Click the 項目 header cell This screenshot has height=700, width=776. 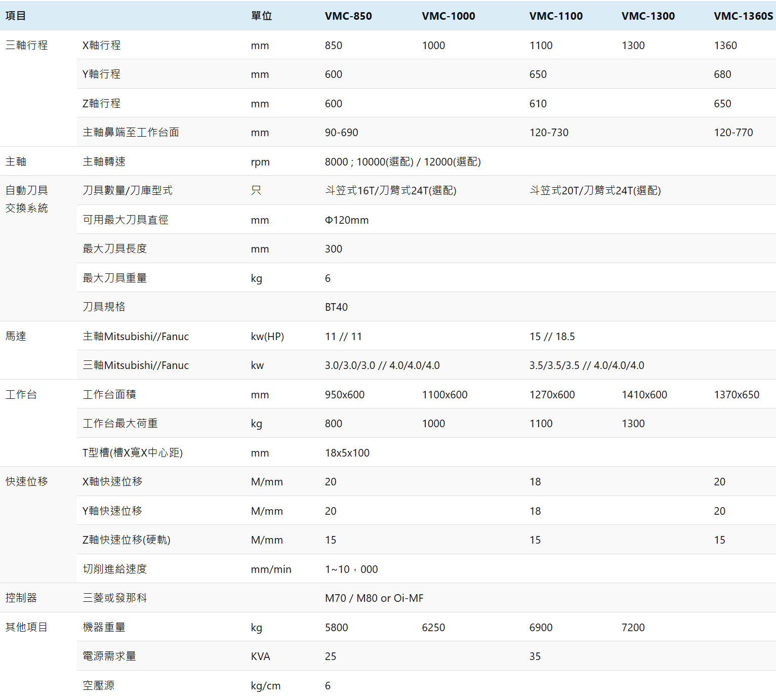[16, 16]
